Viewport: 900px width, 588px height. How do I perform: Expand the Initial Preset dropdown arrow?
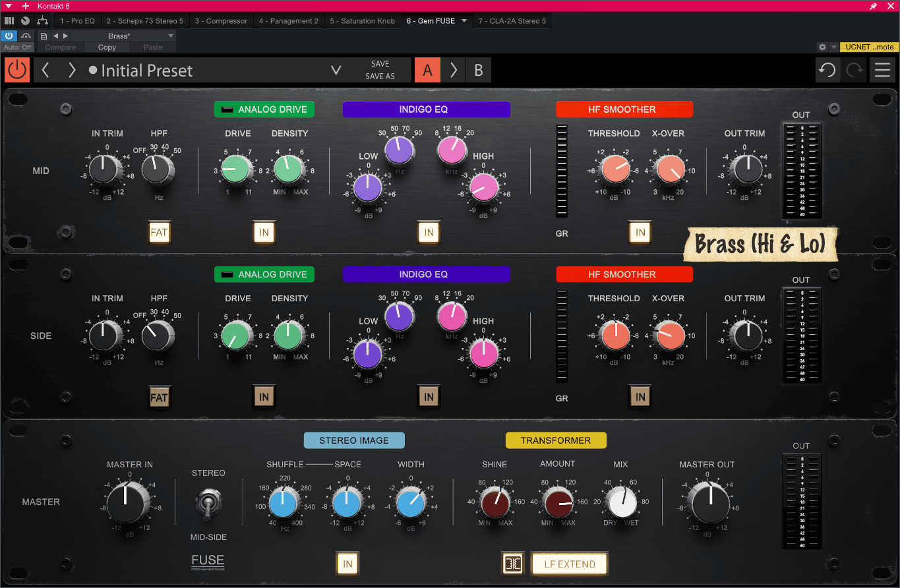pyautogui.click(x=336, y=71)
